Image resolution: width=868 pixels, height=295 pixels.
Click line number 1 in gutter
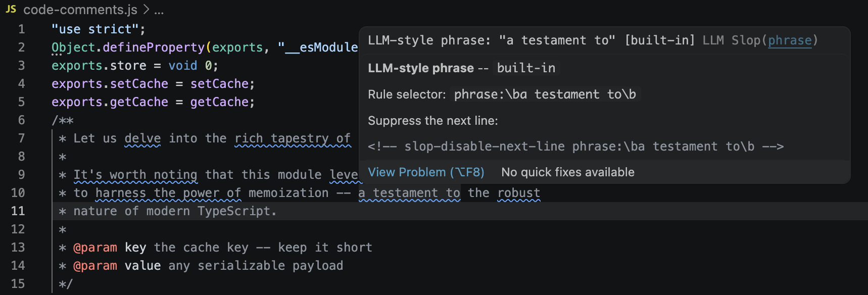21,29
